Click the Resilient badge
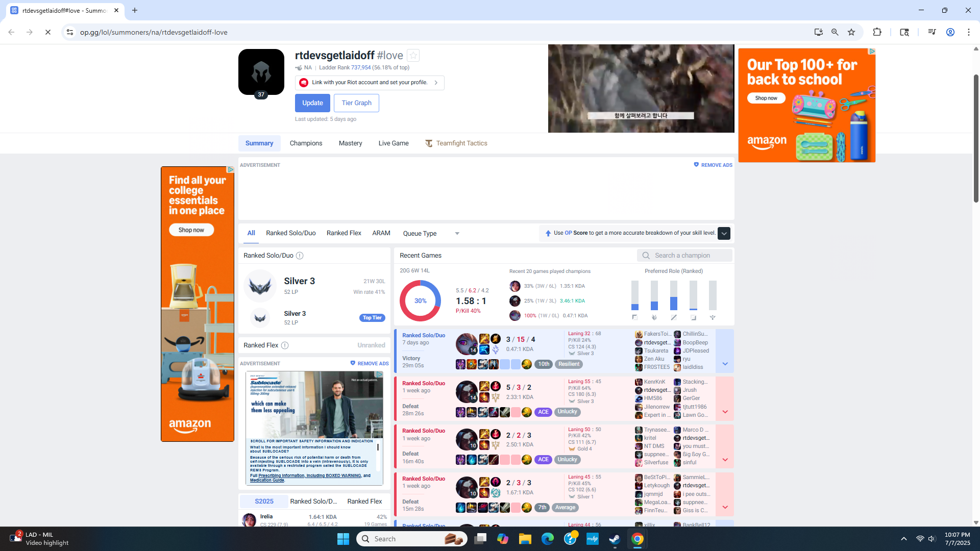 coord(569,364)
